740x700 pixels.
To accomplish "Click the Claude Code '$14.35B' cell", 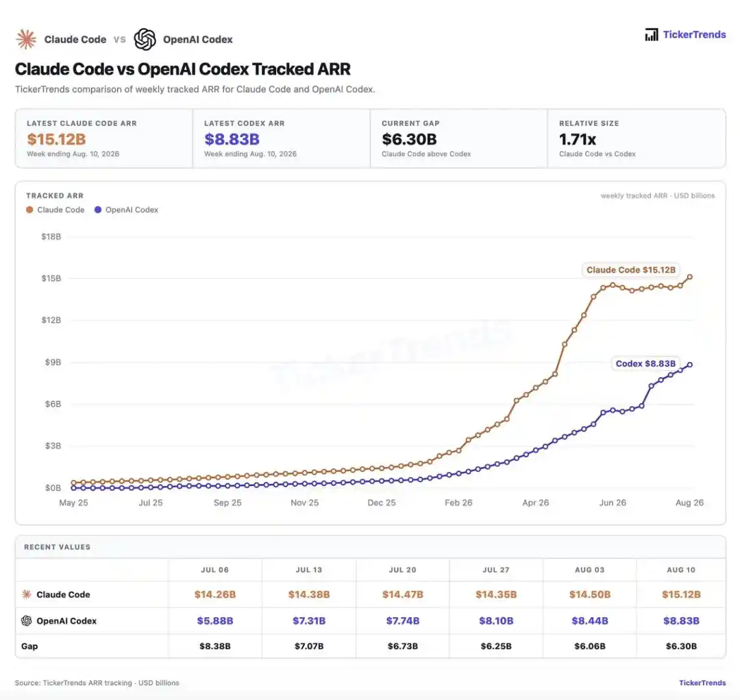I will point(496,594).
